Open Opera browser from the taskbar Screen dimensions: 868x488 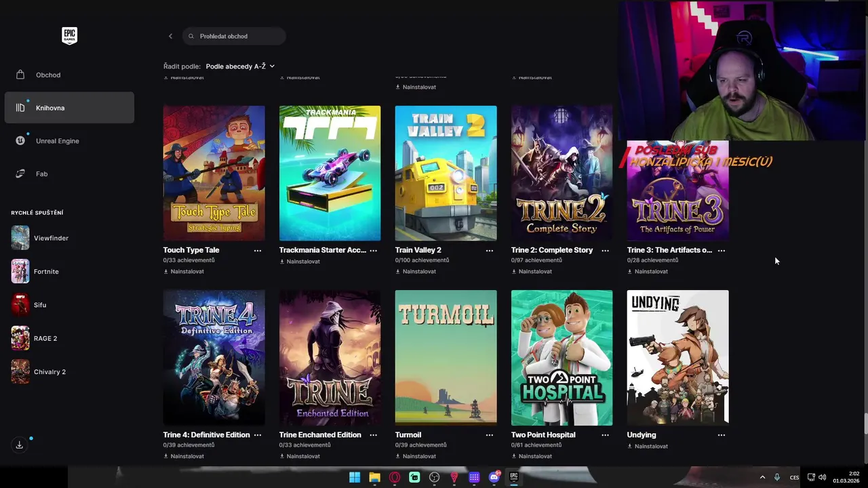point(395,477)
